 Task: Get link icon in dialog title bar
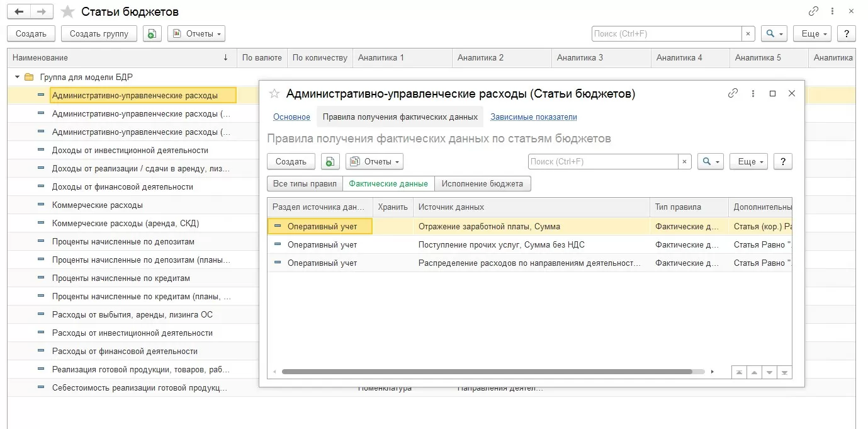[733, 93]
